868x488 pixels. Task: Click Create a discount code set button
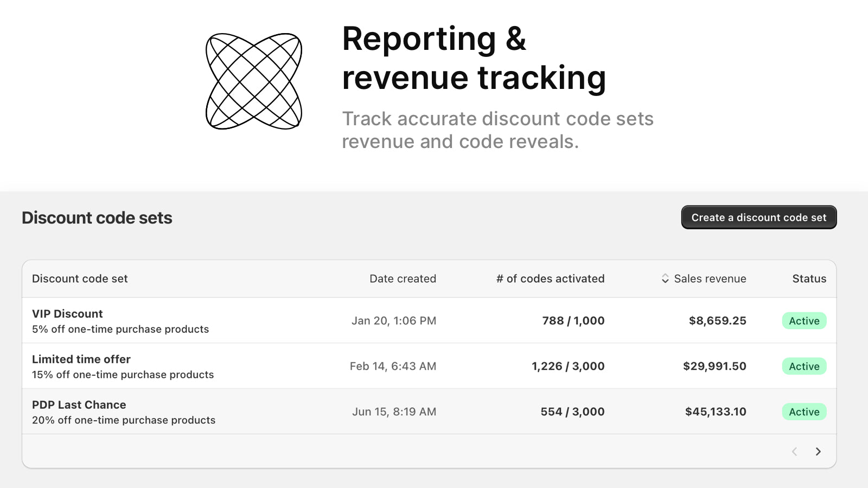[759, 217]
